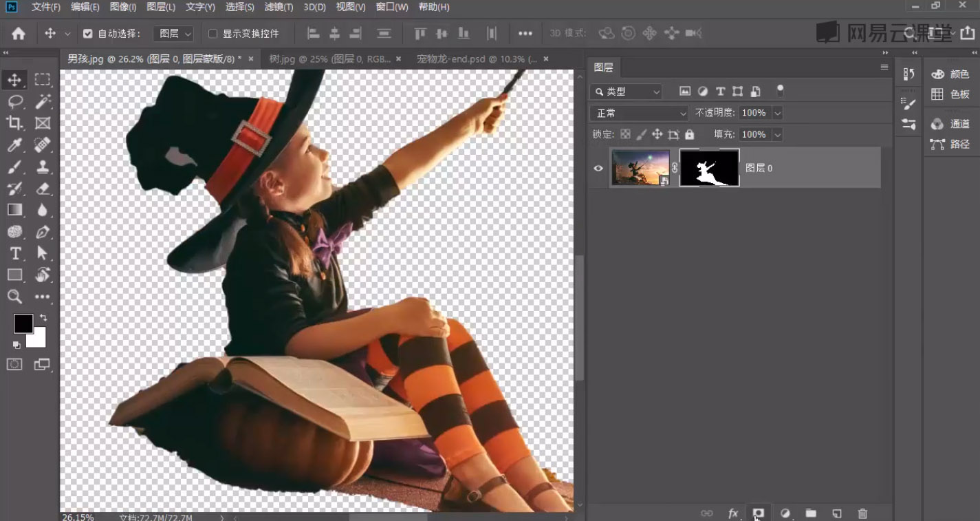This screenshot has width=980, height=521.
Task: Hide 图层 0 with the eye icon
Action: coord(598,168)
